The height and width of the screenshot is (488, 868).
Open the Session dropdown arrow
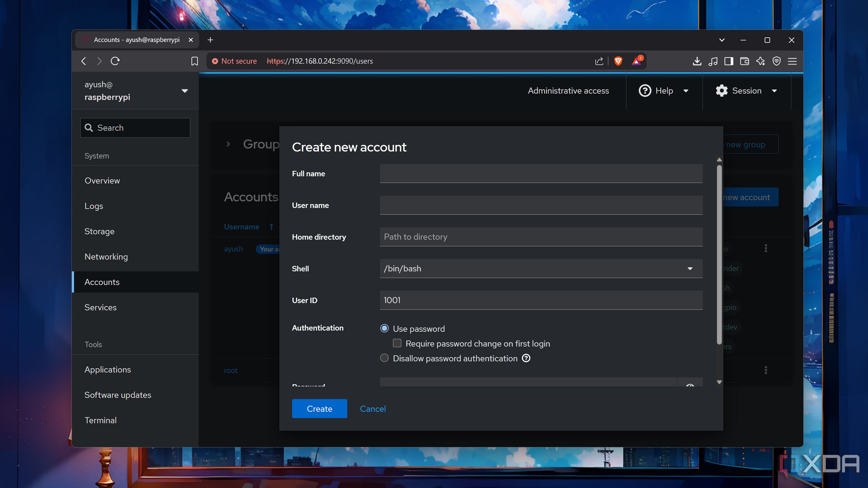(x=774, y=91)
